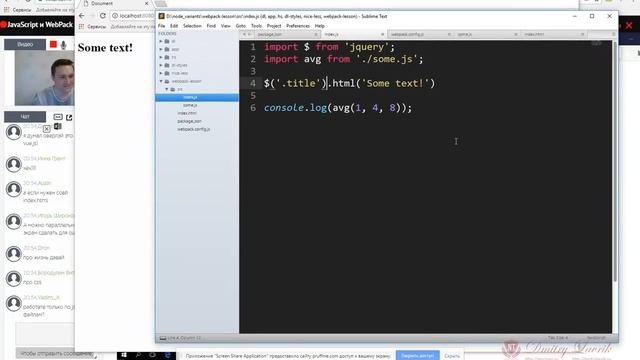Click the webcam video thumbnail
Image resolution: width=640 pixels, height=360 pixels.
click(44, 78)
